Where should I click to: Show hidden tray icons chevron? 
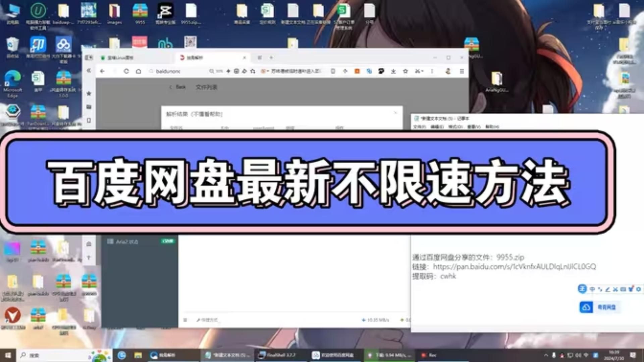(546, 355)
